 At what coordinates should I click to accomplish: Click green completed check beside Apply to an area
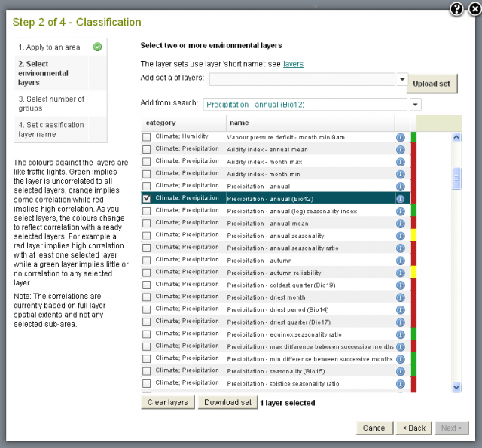(97, 47)
